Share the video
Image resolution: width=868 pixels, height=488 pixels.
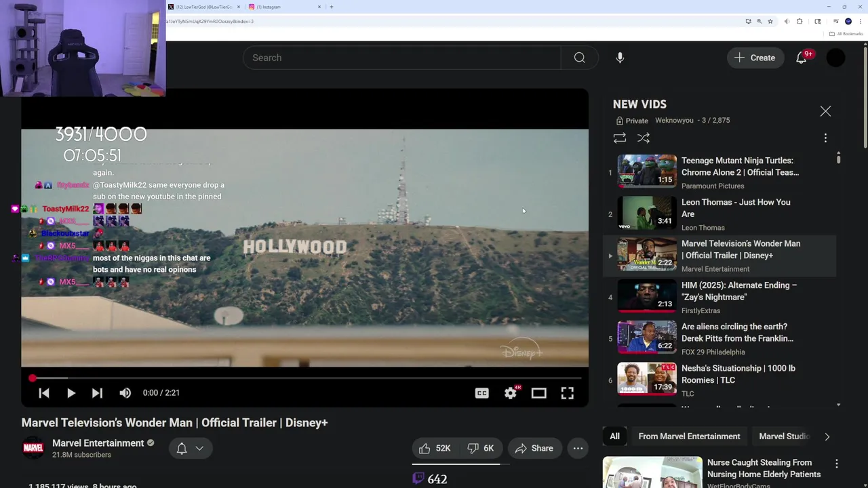(534, 448)
